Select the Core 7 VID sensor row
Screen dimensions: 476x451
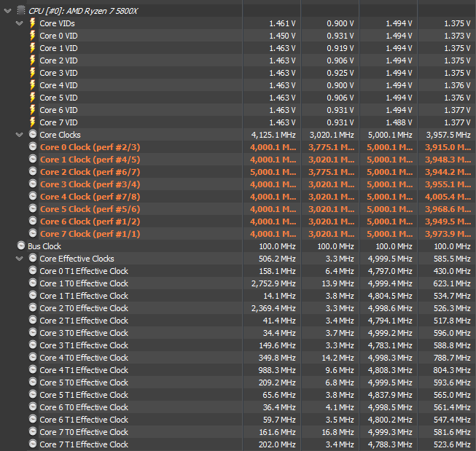tap(238, 122)
